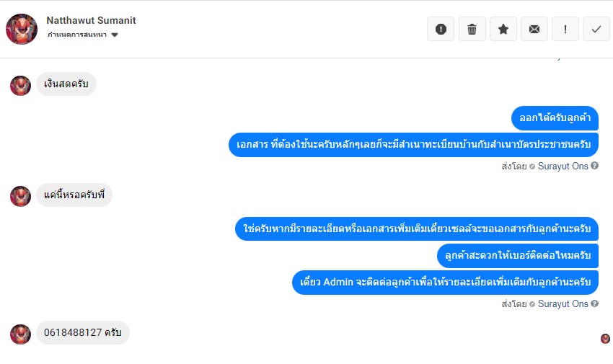Open the upper Surayut Ons sender link
The width and height of the screenshot is (613, 364).
(563, 166)
